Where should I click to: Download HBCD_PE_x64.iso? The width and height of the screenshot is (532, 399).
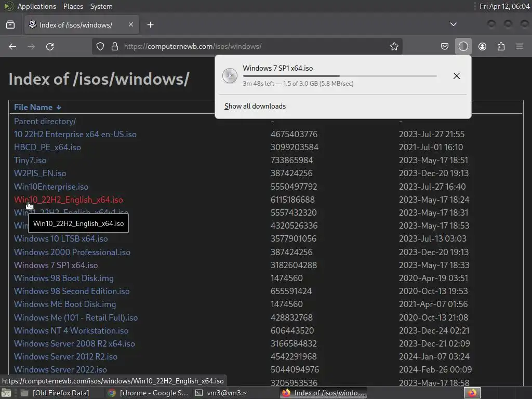point(47,147)
